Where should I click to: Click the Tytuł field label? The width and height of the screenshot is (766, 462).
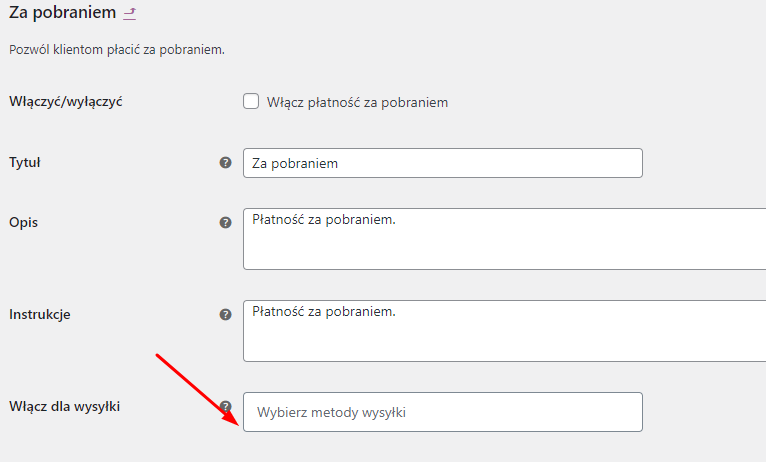pos(24,163)
